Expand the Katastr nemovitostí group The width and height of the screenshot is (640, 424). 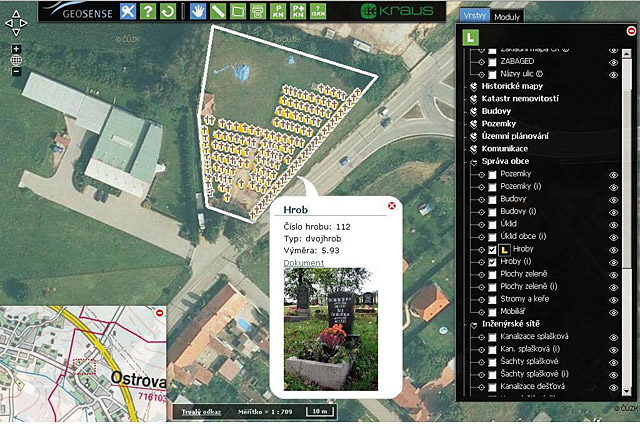coord(473,99)
